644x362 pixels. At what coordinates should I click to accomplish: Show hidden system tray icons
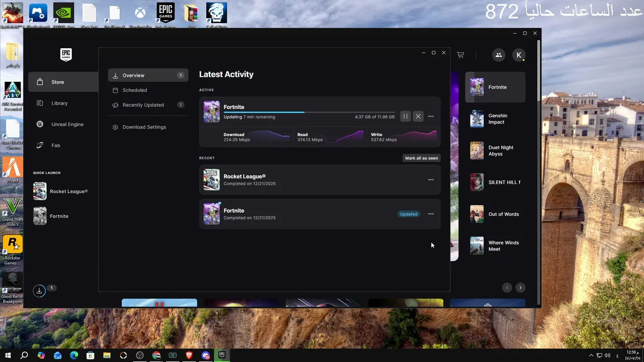tap(591, 355)
